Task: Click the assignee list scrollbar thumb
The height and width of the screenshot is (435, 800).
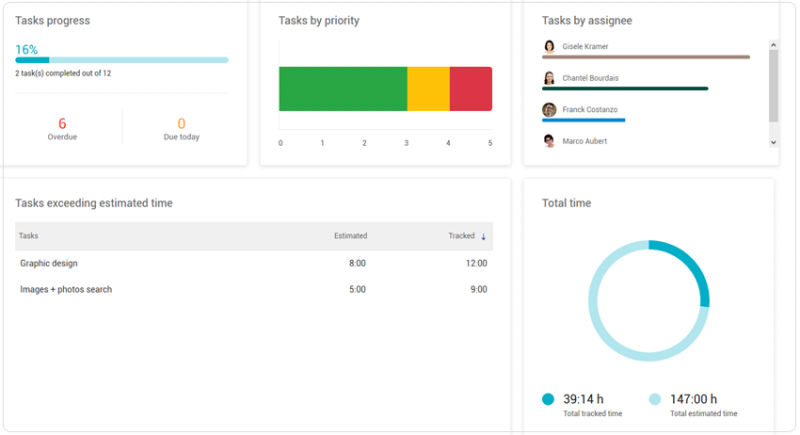Action: click(x=773, y=85)
